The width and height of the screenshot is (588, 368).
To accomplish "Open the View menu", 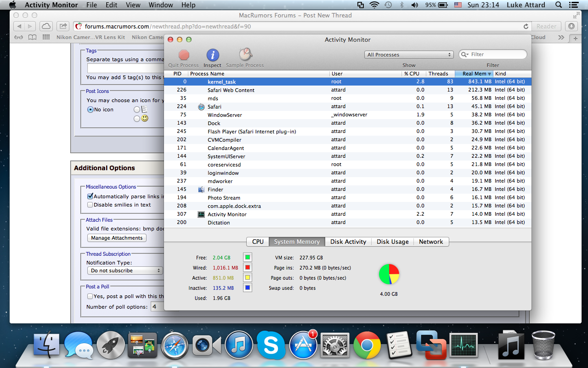I will 133,5.
